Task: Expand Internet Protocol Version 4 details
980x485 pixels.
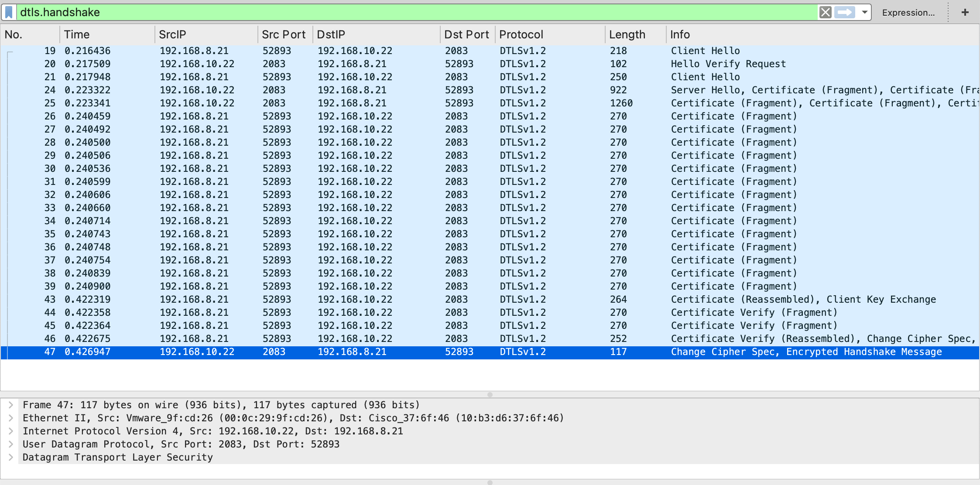Action: click(10, 431)
